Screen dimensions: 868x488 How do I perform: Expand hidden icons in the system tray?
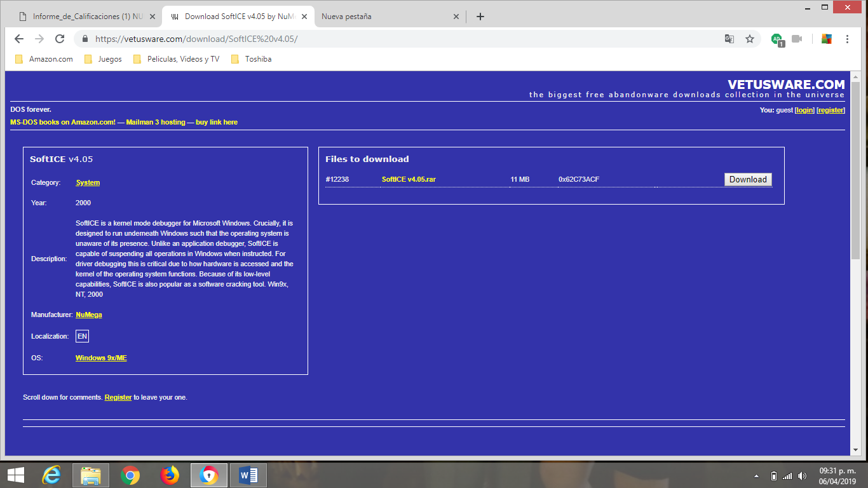tap(756, 475)
